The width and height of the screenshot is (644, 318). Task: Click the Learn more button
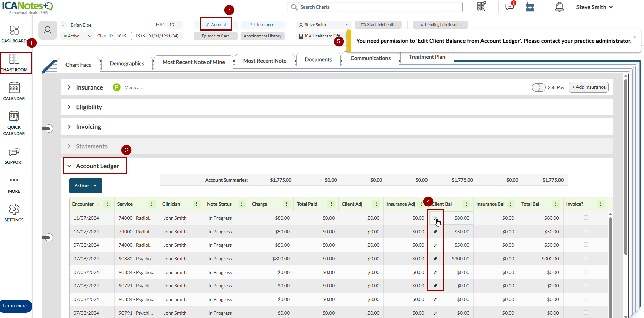[16, 306]
